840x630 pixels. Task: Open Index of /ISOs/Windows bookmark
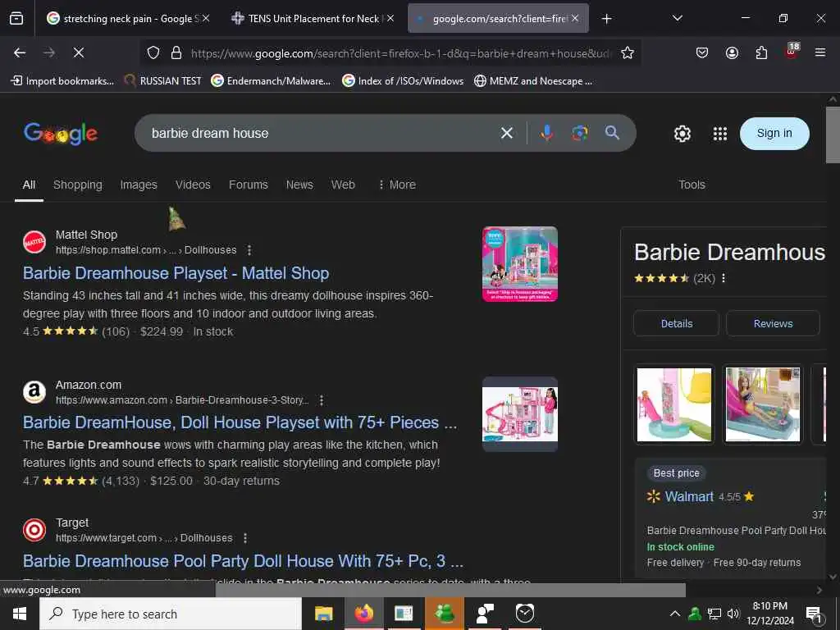coord(403,81)
